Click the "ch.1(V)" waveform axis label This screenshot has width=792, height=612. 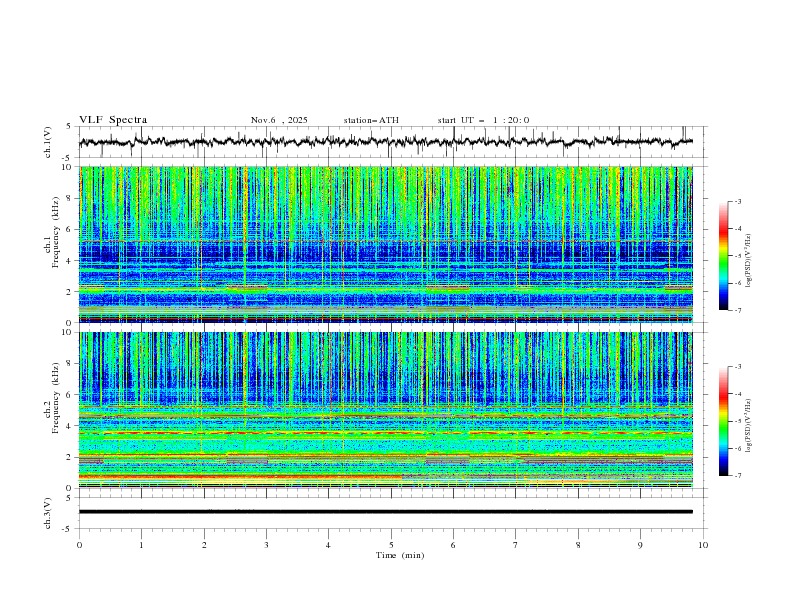48,142
